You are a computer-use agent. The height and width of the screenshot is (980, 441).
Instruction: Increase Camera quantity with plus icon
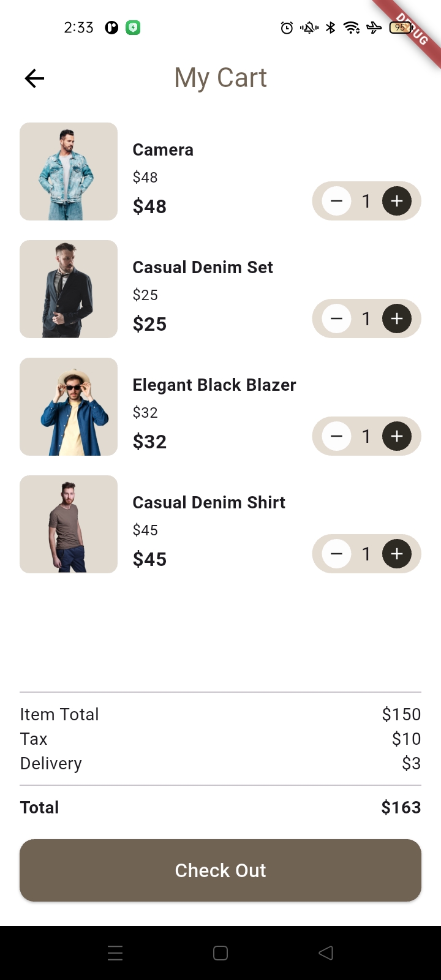(x=397, y=201)
